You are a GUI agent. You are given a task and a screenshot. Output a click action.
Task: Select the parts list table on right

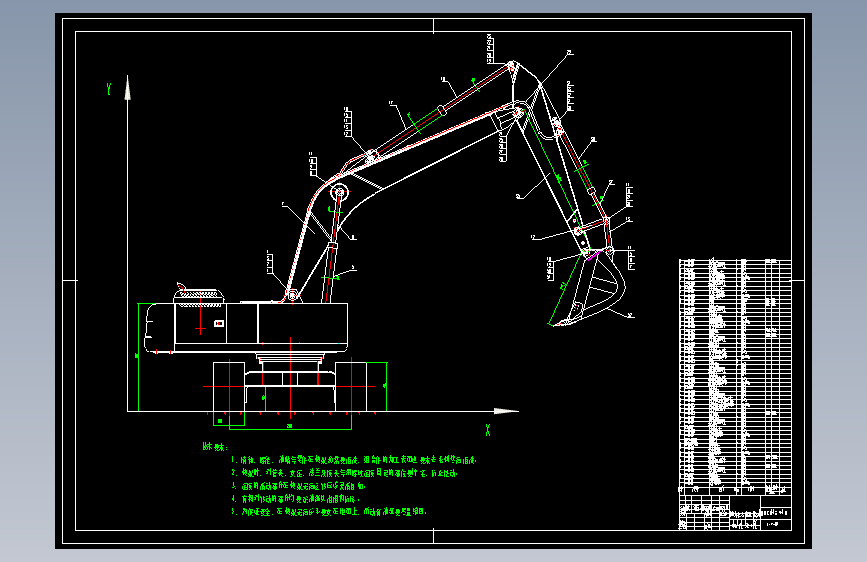pyautogui.click(x=735, y=377)
